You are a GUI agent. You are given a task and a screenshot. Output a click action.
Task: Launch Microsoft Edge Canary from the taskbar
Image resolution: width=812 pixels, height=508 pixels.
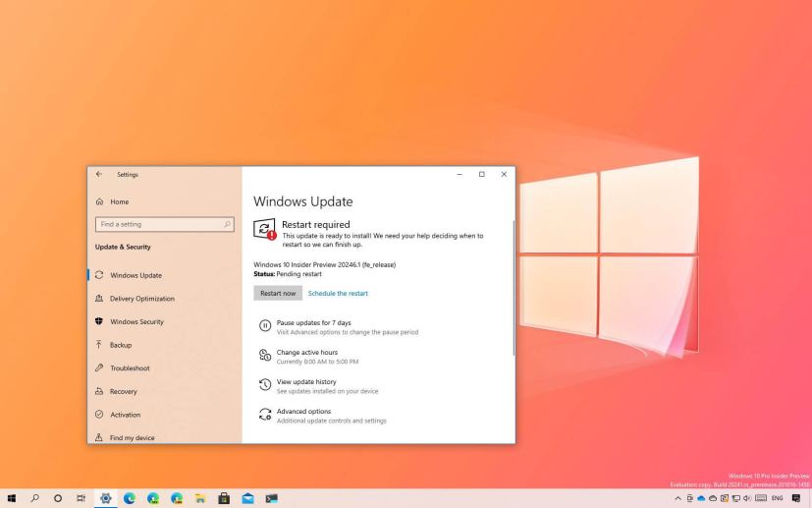(177, 498)
